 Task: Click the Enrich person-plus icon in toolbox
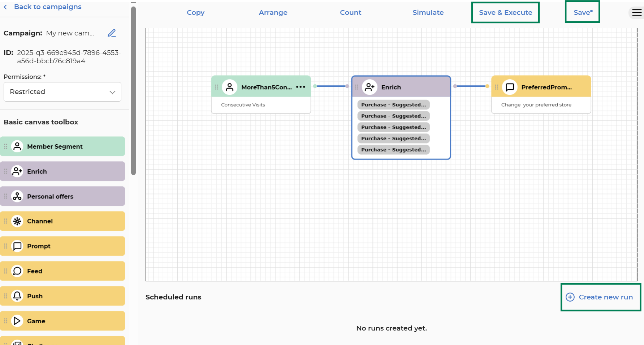(17, 171)
